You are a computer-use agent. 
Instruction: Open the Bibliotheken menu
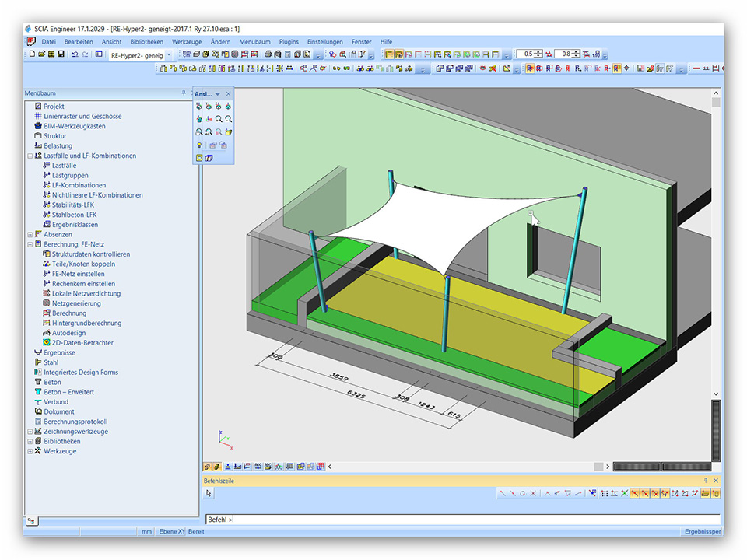click(147, 41)
